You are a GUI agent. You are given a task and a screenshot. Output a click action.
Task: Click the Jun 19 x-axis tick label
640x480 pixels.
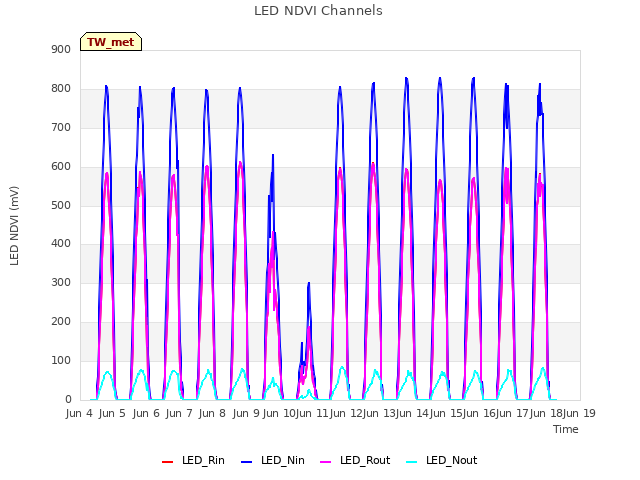click(579, 414)
